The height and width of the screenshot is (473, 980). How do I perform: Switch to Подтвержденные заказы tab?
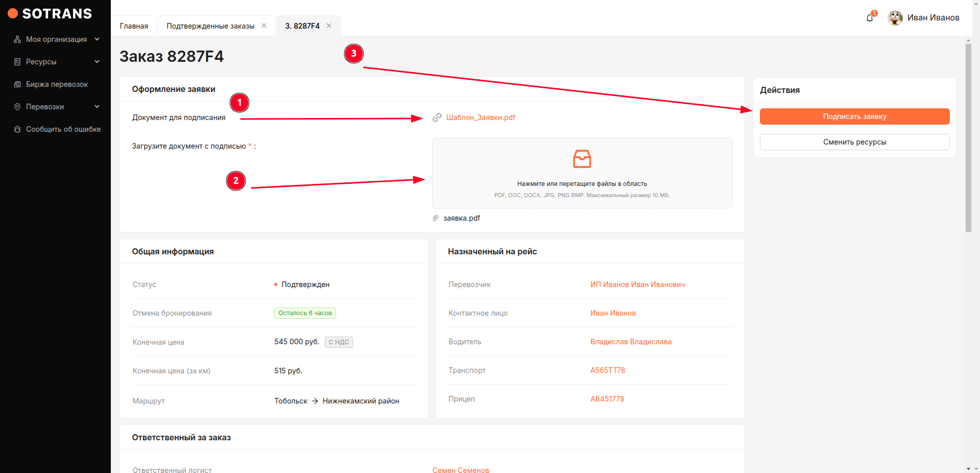pos(210,26)
